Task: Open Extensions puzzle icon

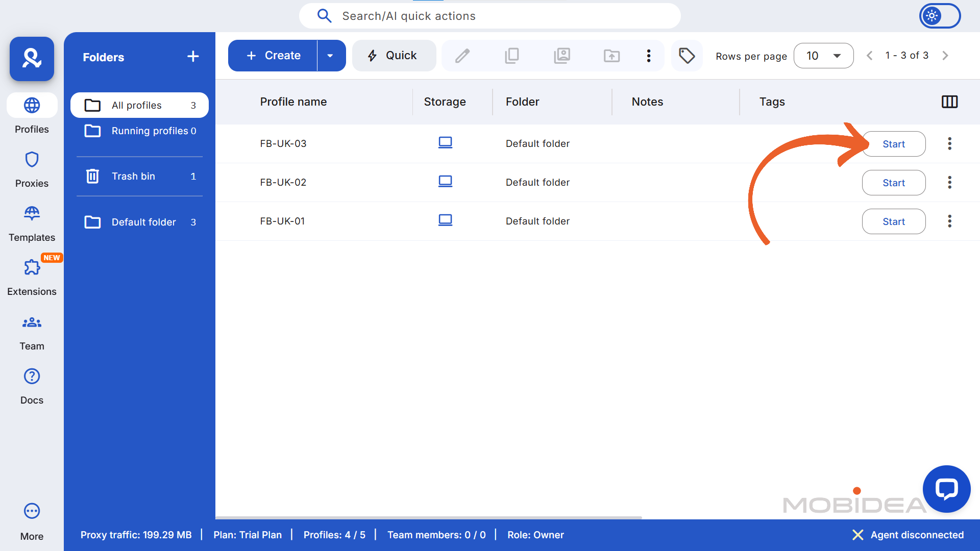Action: tap(32, 267)
